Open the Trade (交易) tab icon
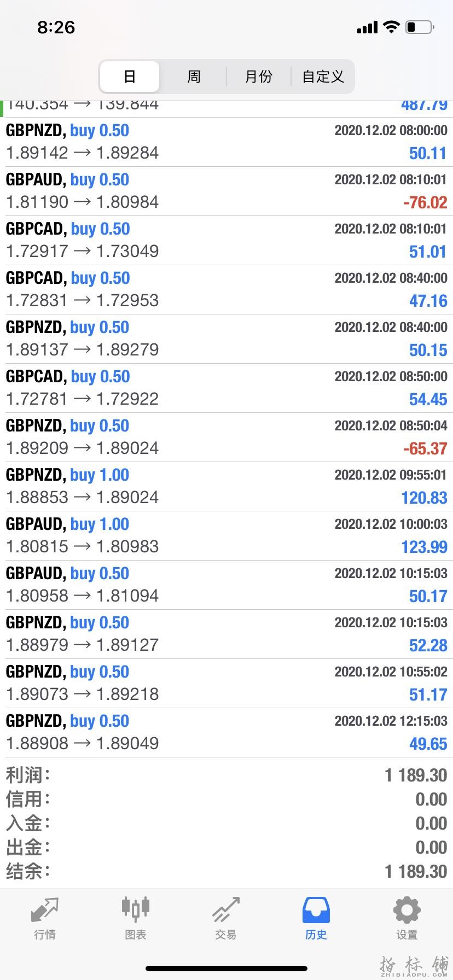The image size is (453, 980). (226, 911)
